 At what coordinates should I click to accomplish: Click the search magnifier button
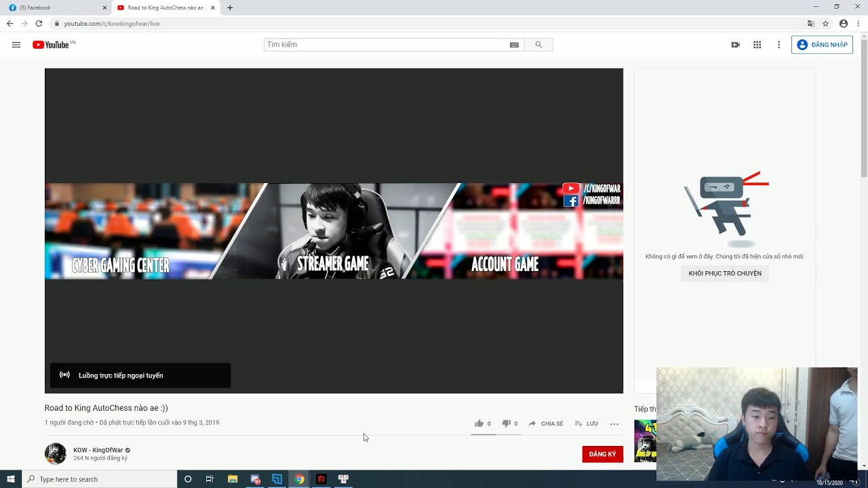tap(538, 45)
